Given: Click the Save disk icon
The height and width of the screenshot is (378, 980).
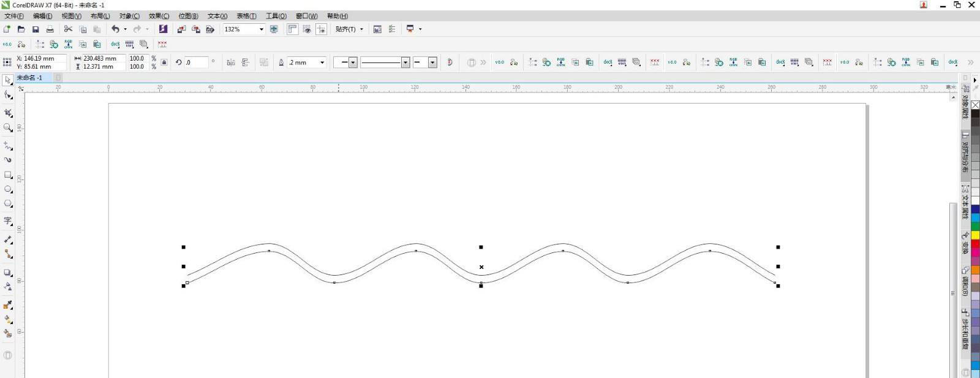Looking at the screenshot, I should (36, 29).
